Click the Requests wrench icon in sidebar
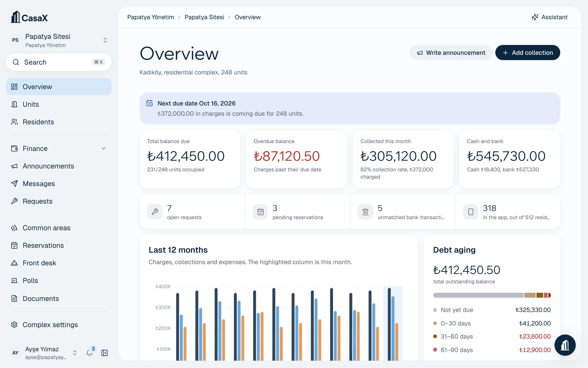 (14, 201)
